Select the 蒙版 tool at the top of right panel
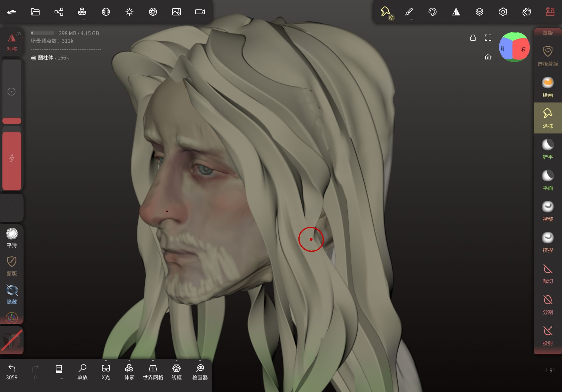This screenshot has height=392, width=562. 548,33
